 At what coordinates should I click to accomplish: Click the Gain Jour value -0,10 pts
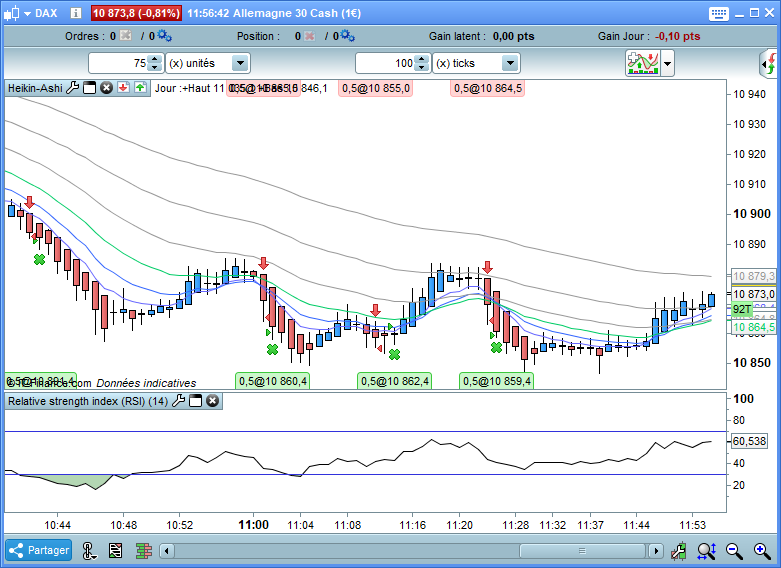pos(677,36)
